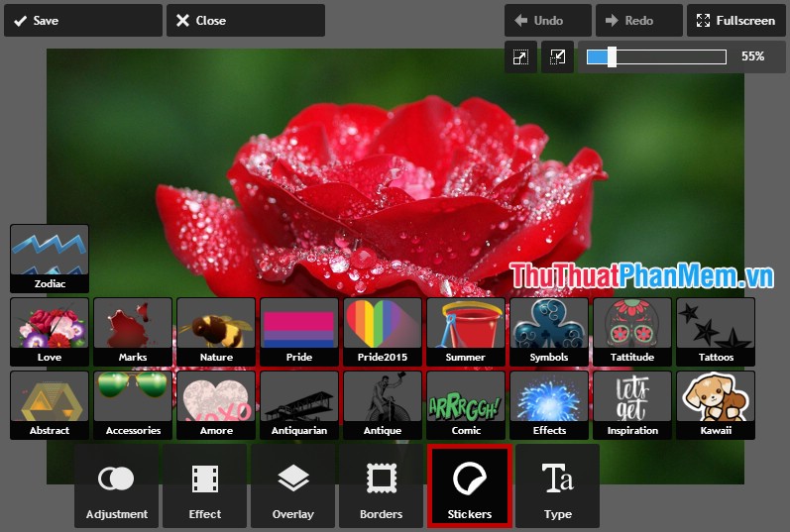790x532 pixels.
Task: Select the Stickers tool
Action: coord(470,486)
